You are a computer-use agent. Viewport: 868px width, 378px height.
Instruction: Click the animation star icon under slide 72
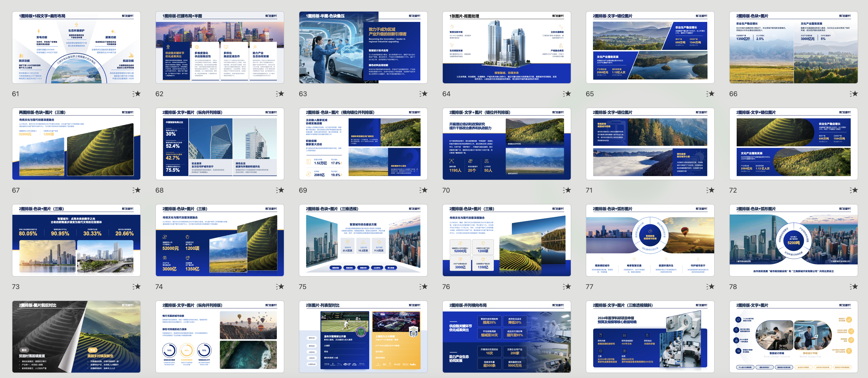tap(854, 190)
